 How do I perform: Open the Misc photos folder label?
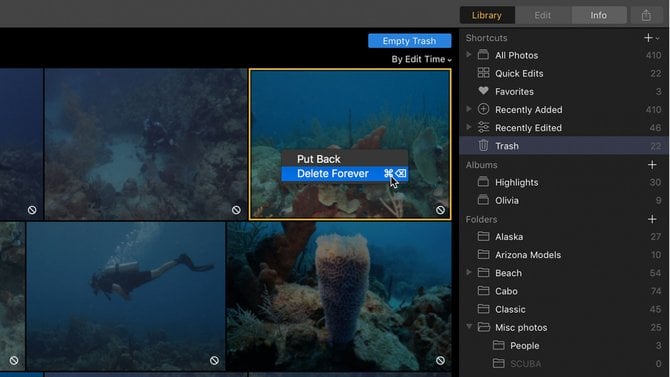coord(521,327)
